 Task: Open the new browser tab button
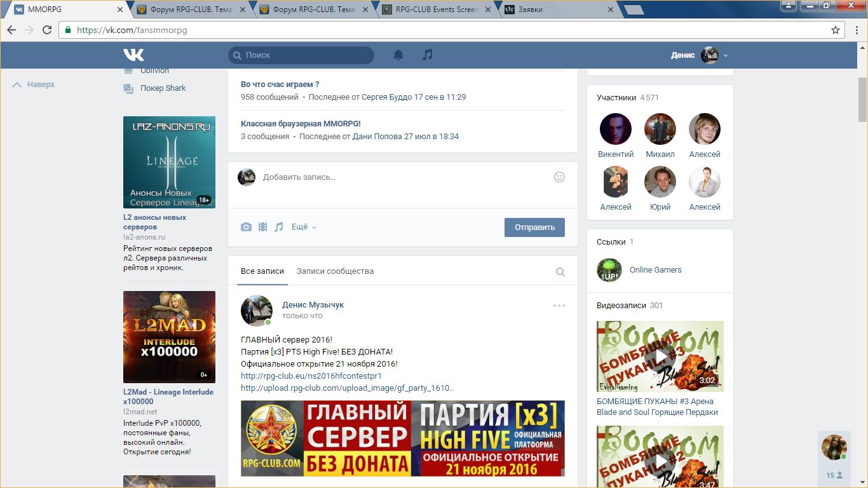(634, 10)
